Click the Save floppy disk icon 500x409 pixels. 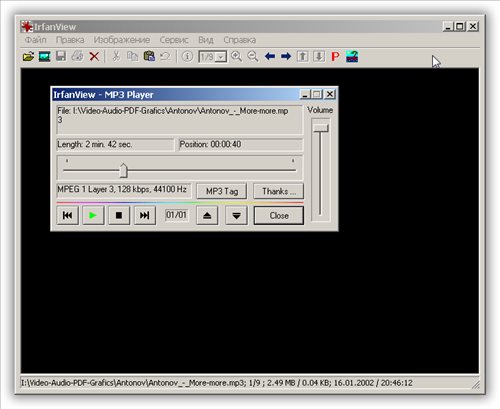point(61,56)
